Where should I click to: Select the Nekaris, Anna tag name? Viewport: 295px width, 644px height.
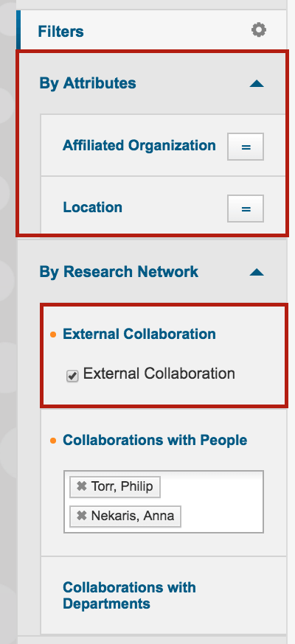(132, 516)
